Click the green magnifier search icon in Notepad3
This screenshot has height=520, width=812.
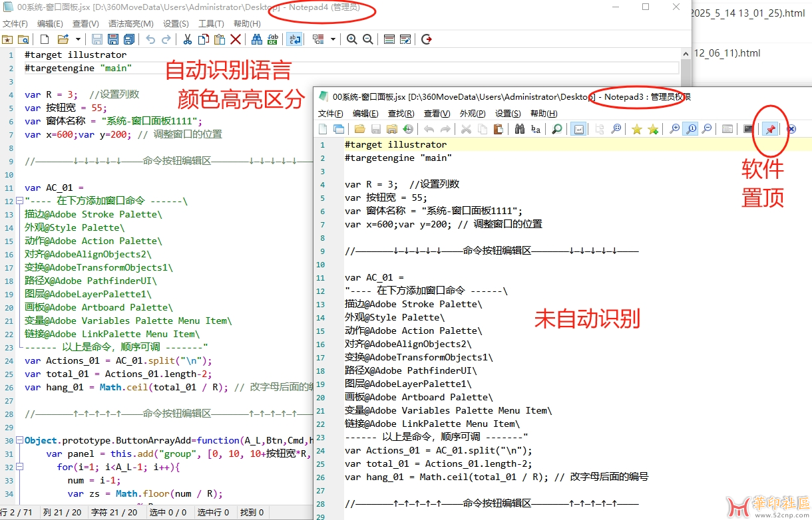pos(557,129)
